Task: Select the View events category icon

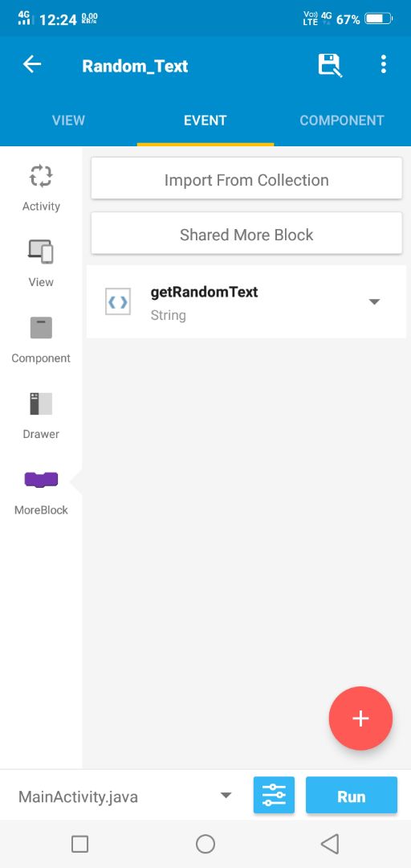Action: (41, 252)
